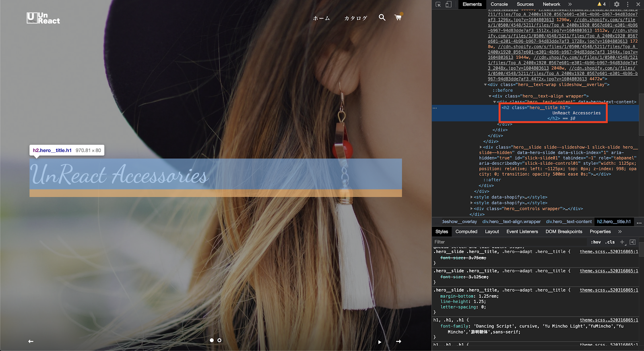This screenshot has height=351, width=644.
Task: Select the second slideshow dot indicator
Action: coord(219,340)
